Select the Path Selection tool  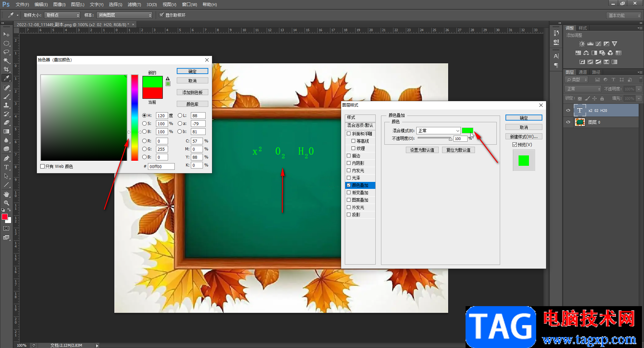[6, 176]
